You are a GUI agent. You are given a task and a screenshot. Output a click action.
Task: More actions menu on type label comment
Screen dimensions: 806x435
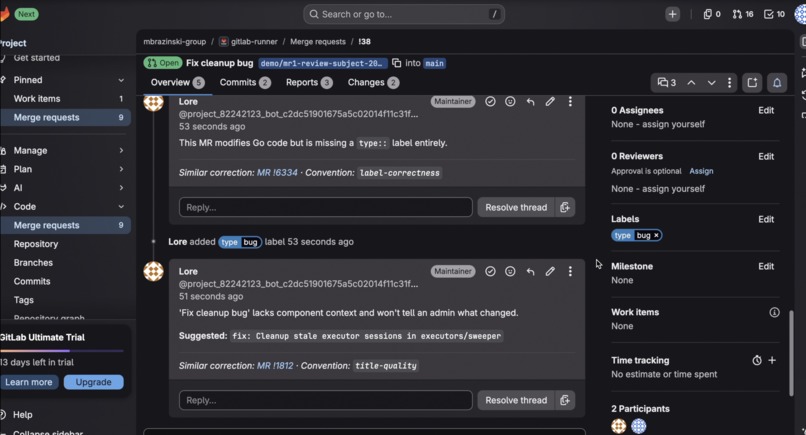pos(570,102)
